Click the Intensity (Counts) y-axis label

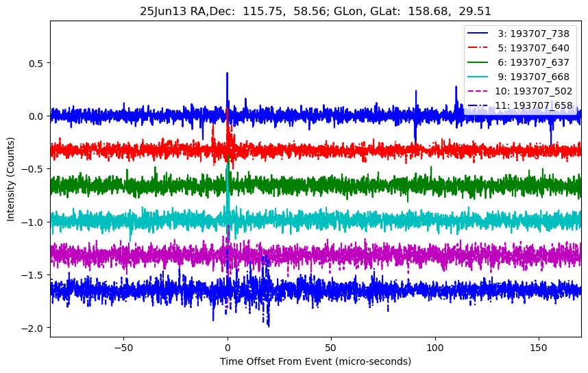[x=10, y=179]
